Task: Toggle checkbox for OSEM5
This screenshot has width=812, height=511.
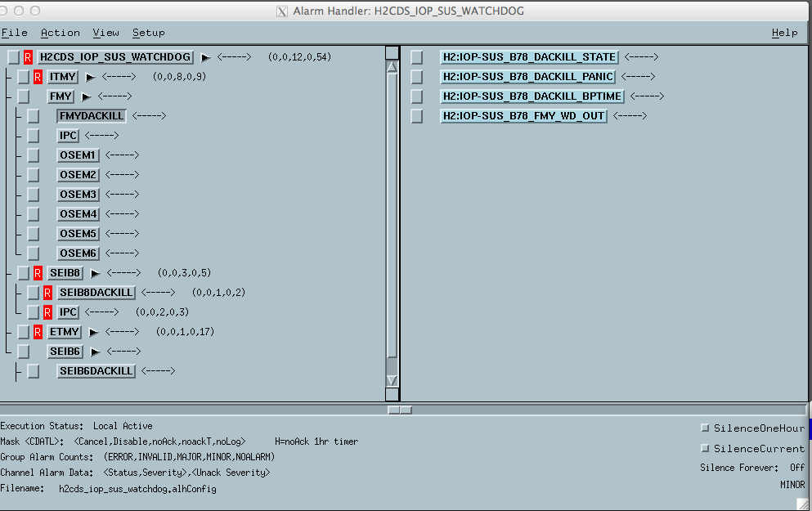Action: point(34,234)
